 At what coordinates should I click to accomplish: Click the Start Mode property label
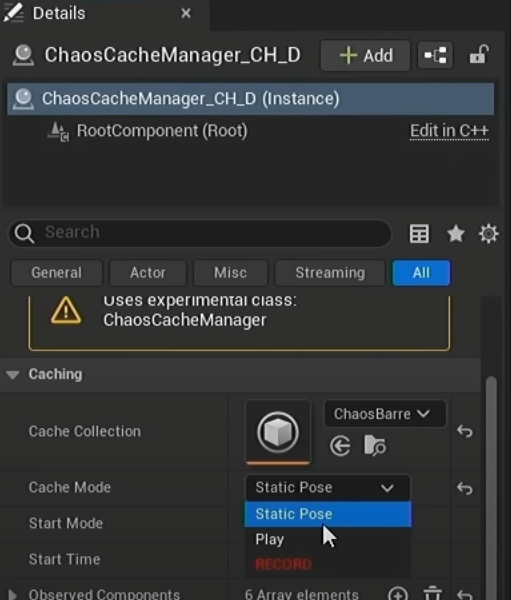pos(66,523)
